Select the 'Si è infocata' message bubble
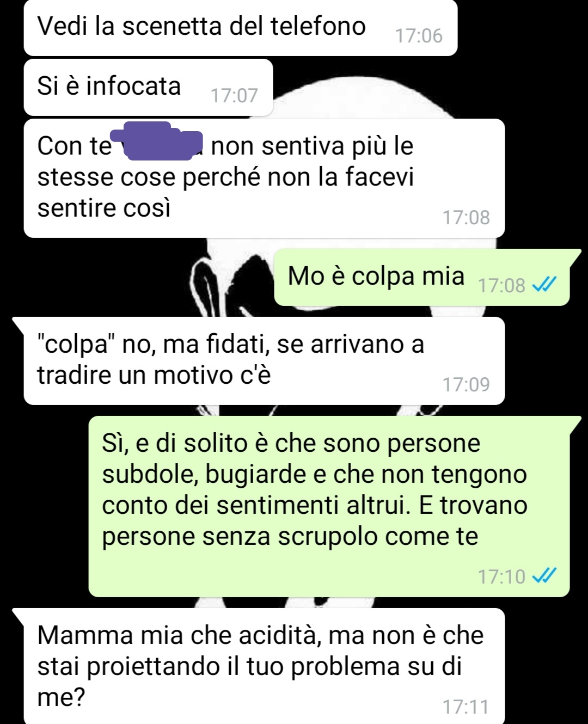The width and height of the screenshot is (588, 724). click(148, 87)
